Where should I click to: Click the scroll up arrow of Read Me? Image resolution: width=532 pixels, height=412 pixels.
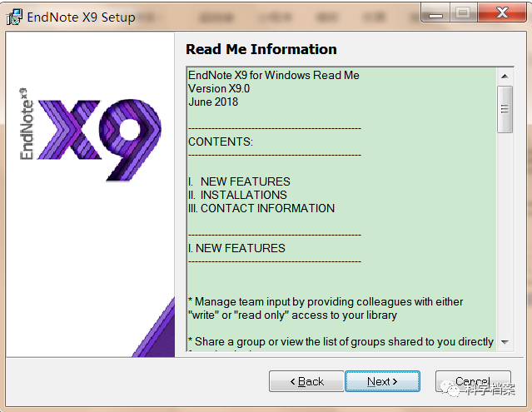pos(505,77)
